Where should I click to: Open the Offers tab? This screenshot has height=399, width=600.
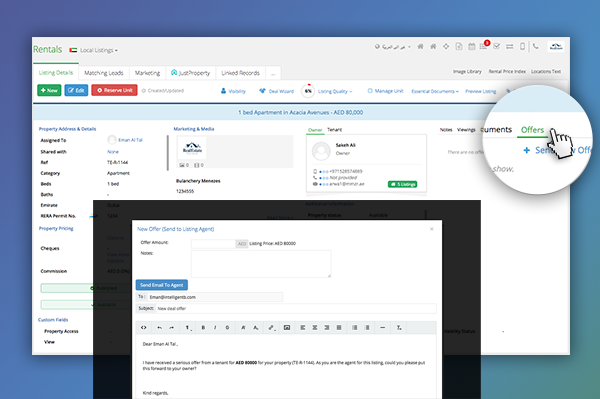532,130
